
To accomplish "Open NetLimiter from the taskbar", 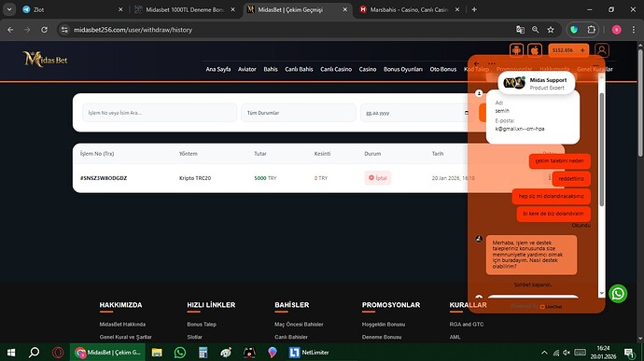I will tap(308, 353).
